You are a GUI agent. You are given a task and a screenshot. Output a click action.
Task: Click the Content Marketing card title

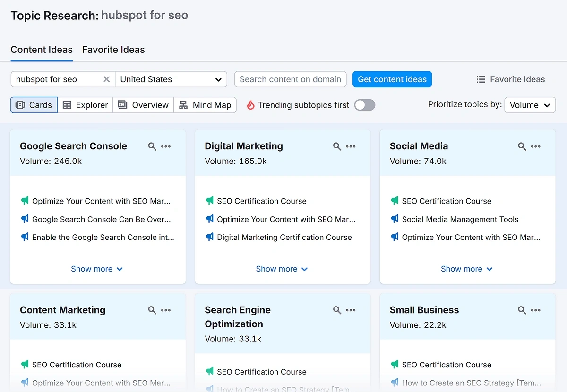(x=63, y=310)
